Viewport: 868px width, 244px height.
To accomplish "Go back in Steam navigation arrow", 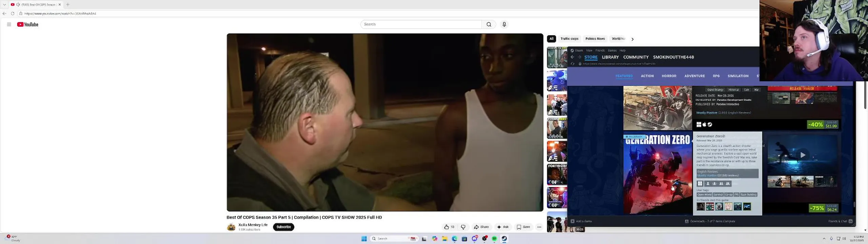I will tap(573, 57).
